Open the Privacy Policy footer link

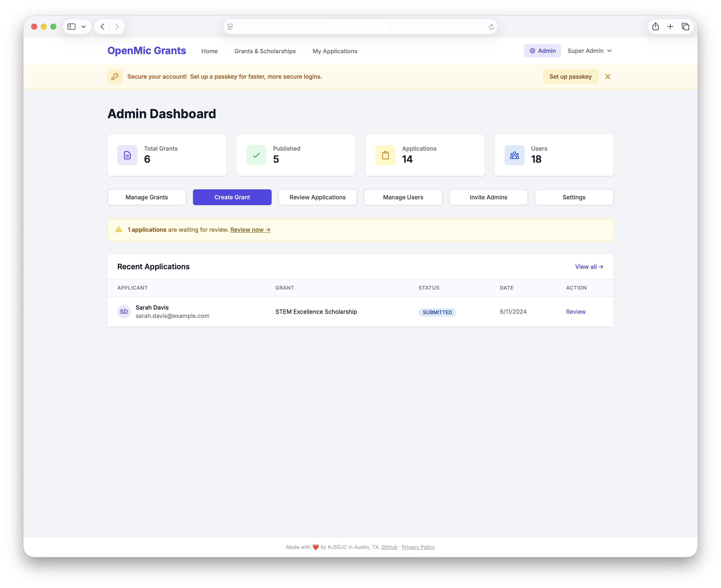point(418,547)
